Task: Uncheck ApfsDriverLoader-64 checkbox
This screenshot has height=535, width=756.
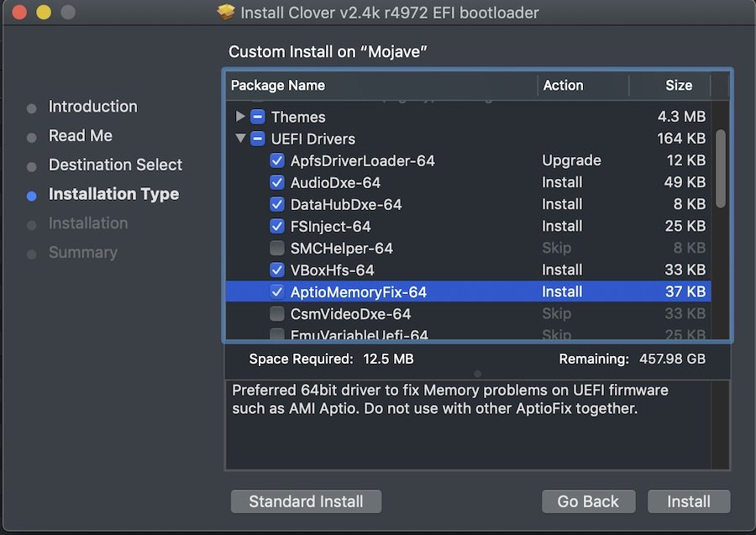Action: (x=277, y=160)
